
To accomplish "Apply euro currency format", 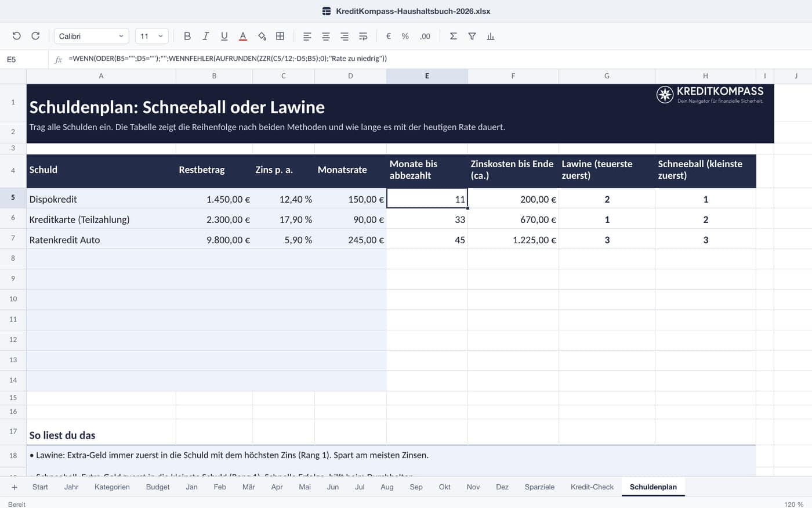I will click(x=389, y=36).
